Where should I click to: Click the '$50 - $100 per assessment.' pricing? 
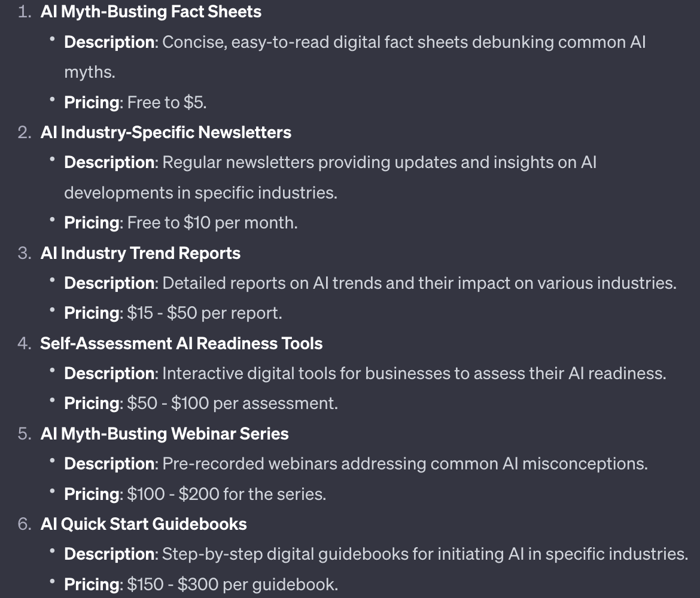(232, 403)
